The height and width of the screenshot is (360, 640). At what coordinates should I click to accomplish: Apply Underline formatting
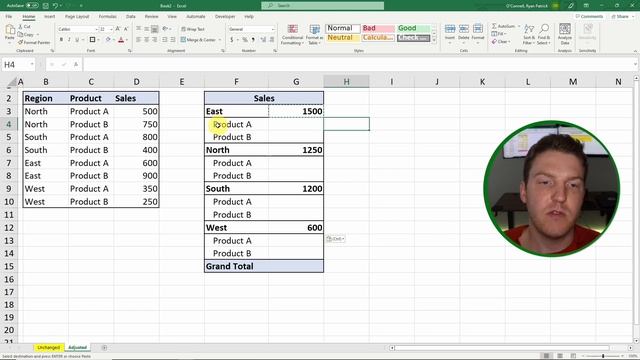coord(77,40)
